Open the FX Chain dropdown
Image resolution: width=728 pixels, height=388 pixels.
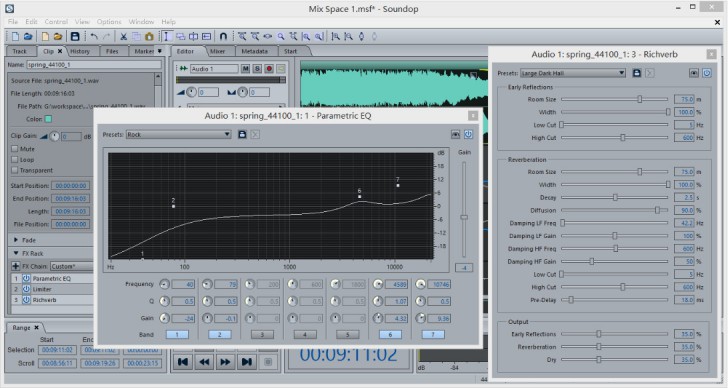[x=72, y=266]
